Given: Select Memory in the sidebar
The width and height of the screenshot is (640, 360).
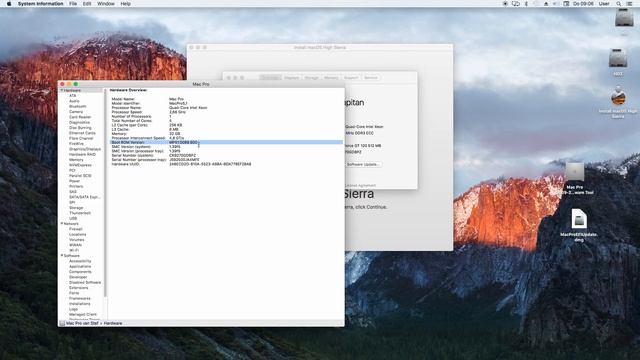Looking at the screenshot, I should 76,160.
